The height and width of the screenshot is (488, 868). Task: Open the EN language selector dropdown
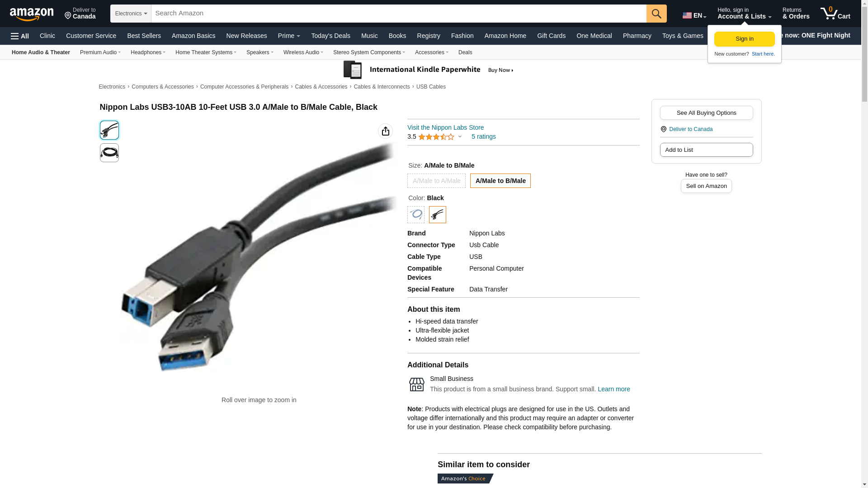pos(694,15)
